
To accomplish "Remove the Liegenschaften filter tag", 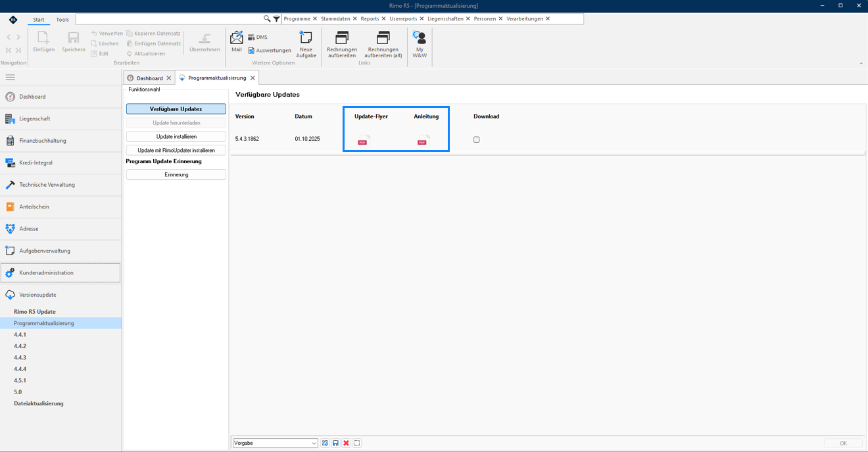I will coord(468,19).
